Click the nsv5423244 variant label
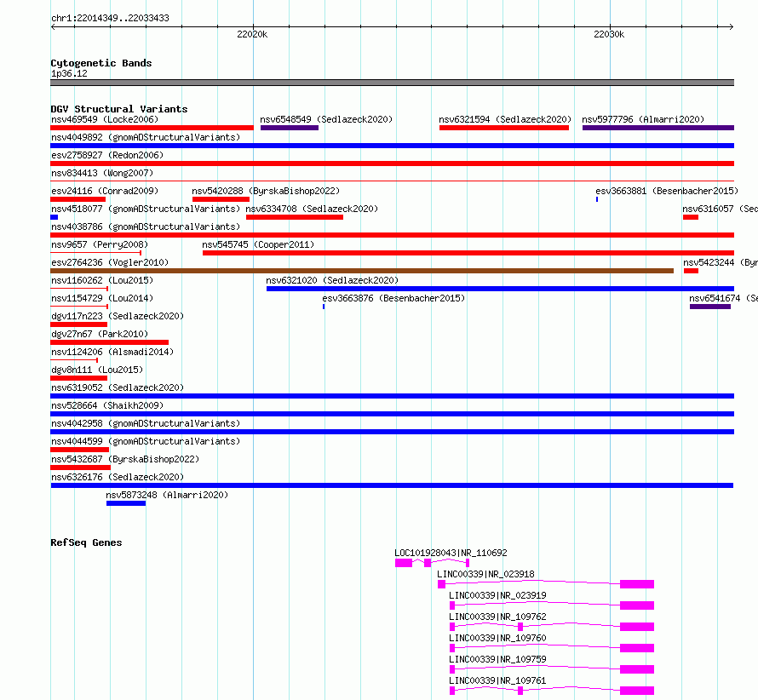Screen dimensions: 758x700 (x=721, y=262)
